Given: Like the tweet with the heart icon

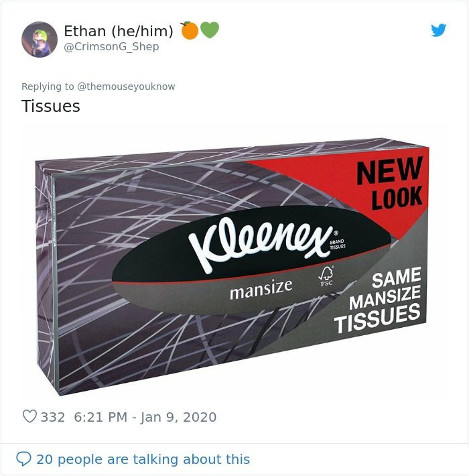Looking at the screenshot, I should 29,416.
